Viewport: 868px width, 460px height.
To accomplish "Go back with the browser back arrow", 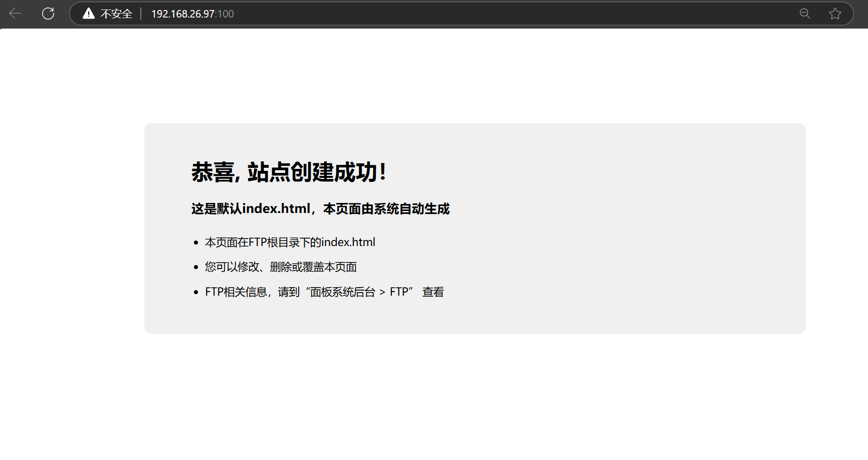I will (15, 14).
